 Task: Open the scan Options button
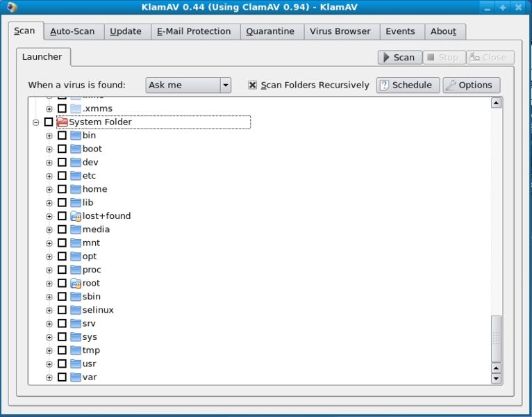471,85
